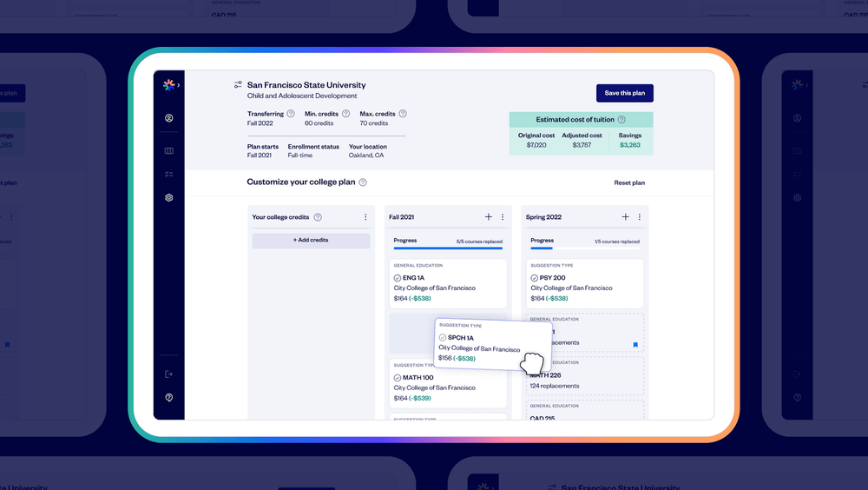This screenshot has width=868, height=490.
Task: Click the San Francisco State University title
Action: click(x=306, y=85)
